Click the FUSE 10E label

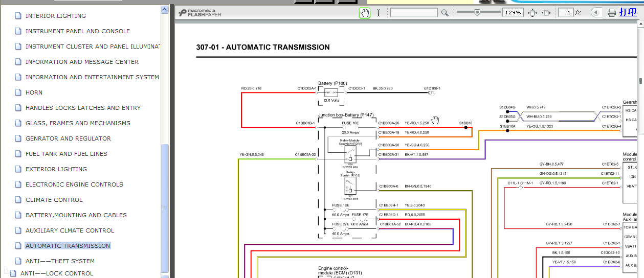tap(350, 123)
